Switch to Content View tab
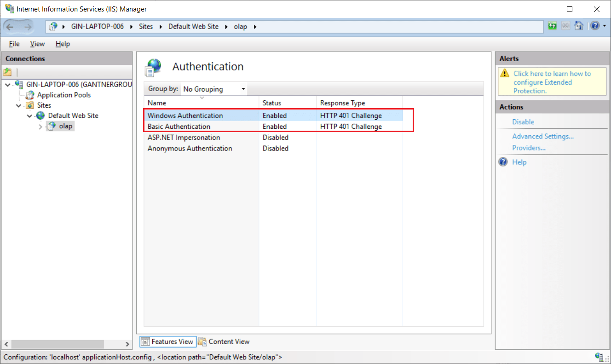Screen dimensions: 611x364 tap(224, 341)
